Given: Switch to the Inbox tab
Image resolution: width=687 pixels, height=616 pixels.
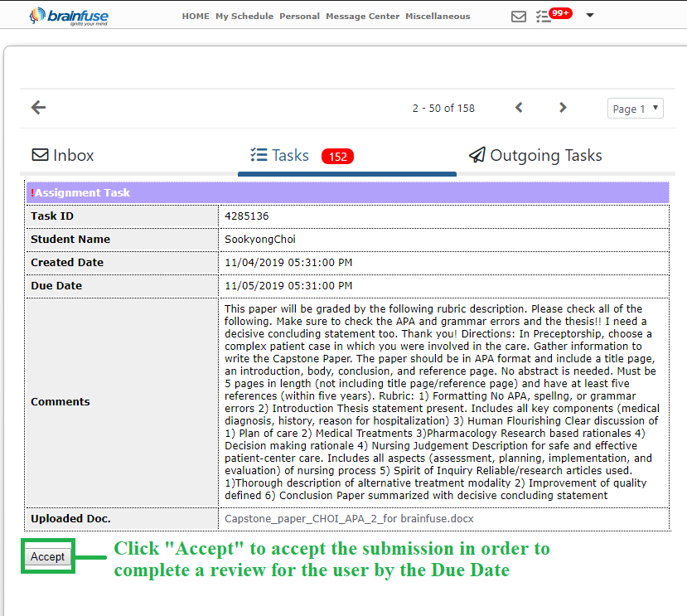Looking at the screenshot, I should [63, 155].
